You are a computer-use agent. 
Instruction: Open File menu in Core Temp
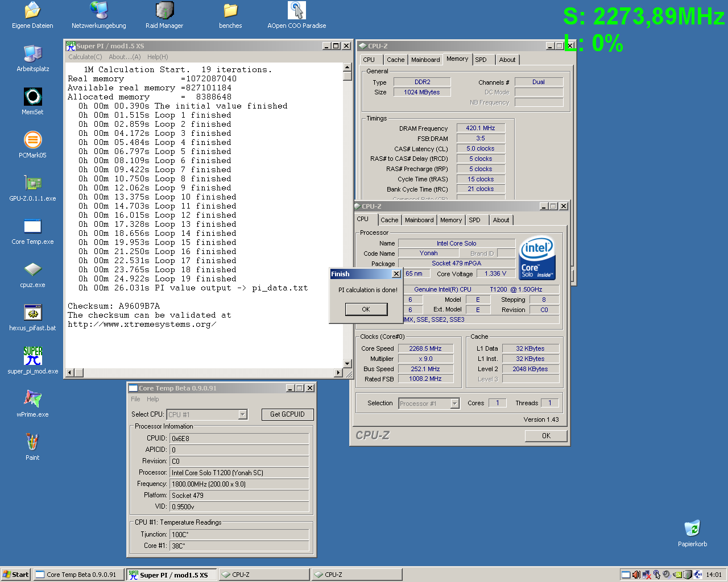tap(135, 399)
